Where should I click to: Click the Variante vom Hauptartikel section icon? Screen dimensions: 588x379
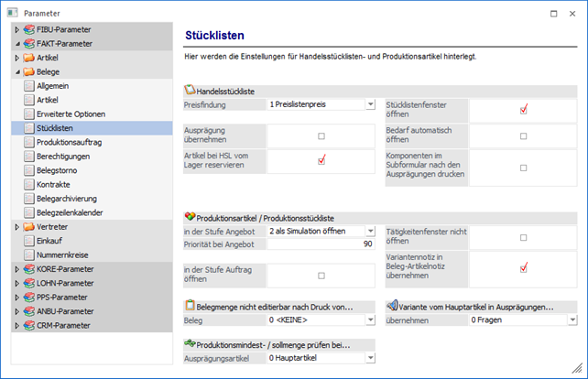coord(390,306)
